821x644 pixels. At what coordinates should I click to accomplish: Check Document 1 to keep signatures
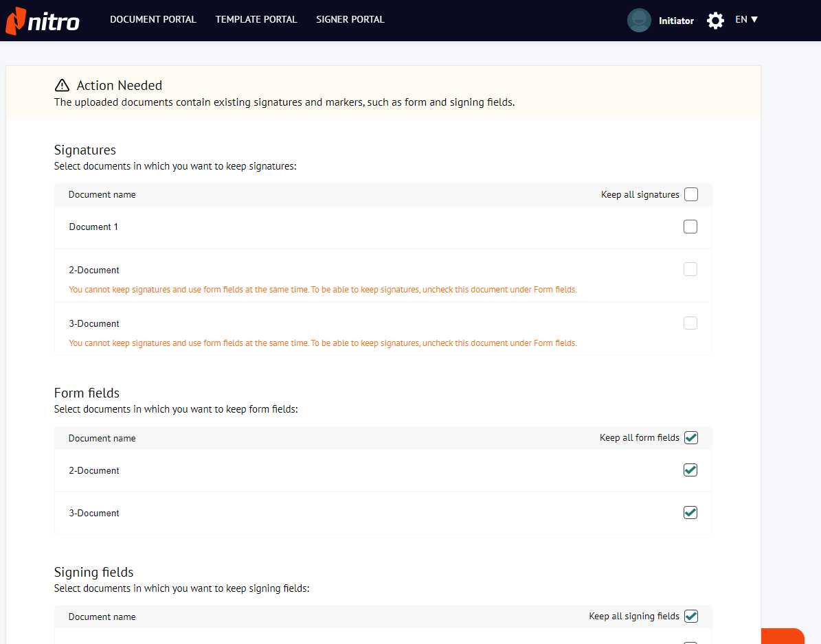(x=690, y=227)
